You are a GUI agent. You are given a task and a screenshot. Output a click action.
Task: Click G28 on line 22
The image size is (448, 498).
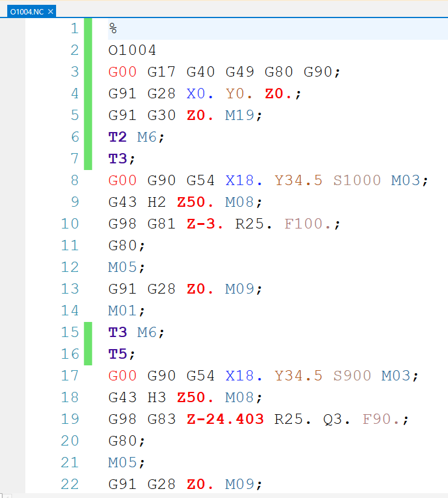click(162, 484)
